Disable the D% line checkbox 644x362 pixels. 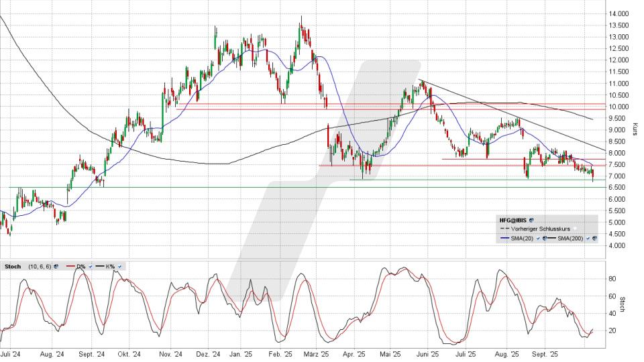coord(91,267)
